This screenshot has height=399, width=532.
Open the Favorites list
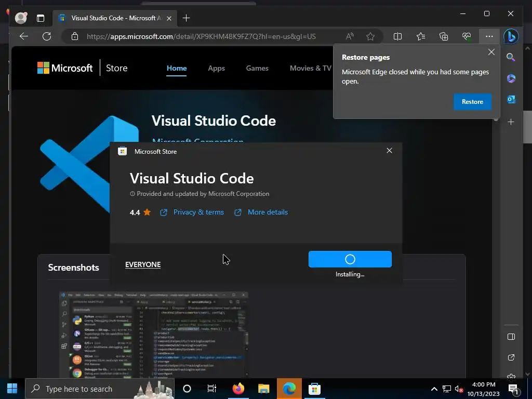pyautogui.click(x=421, y=36)
